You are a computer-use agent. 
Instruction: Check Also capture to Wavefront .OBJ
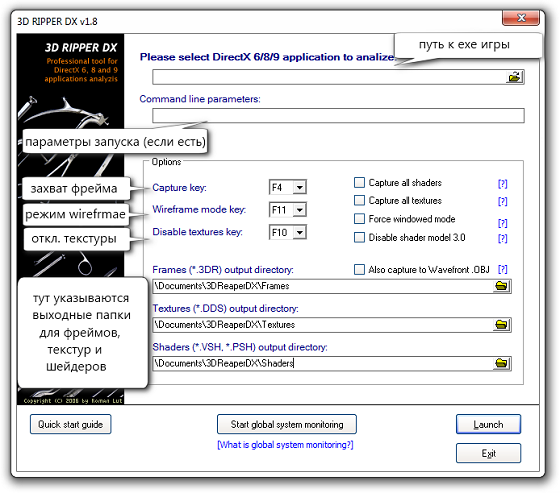[x=359, y=269]
